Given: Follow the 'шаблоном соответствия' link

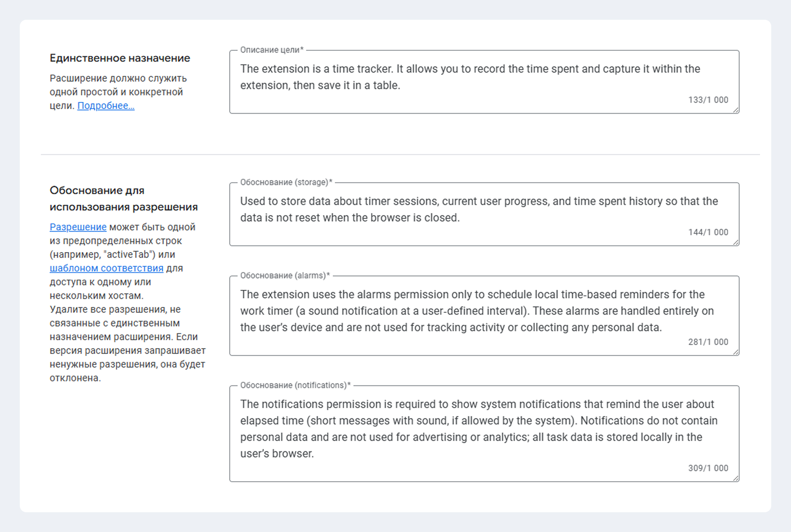Looking at the screenshot, I should click(x=106, y=268).
